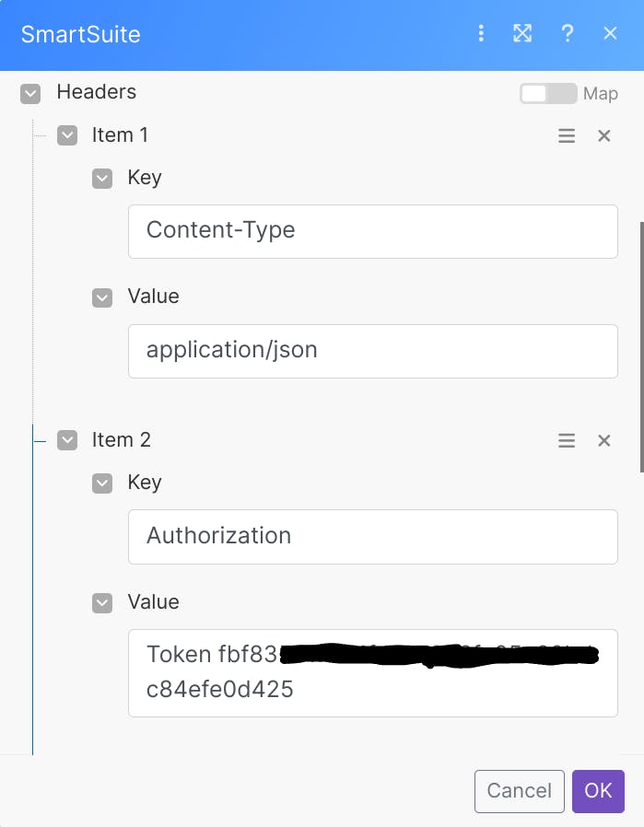This screenshot has width=644, height=827.
Task: Collapse Item 2 with its chevron
Action: click(x=67, y=440)
